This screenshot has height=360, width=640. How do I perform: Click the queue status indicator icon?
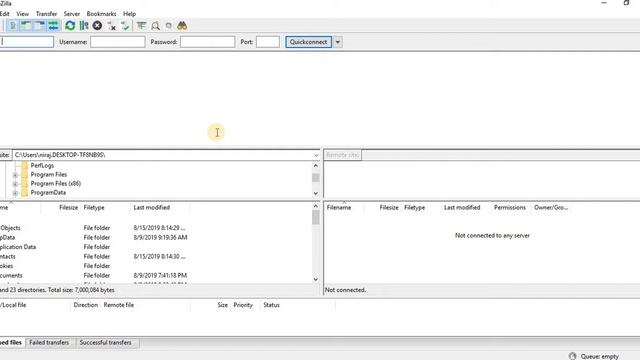point(572,356)
